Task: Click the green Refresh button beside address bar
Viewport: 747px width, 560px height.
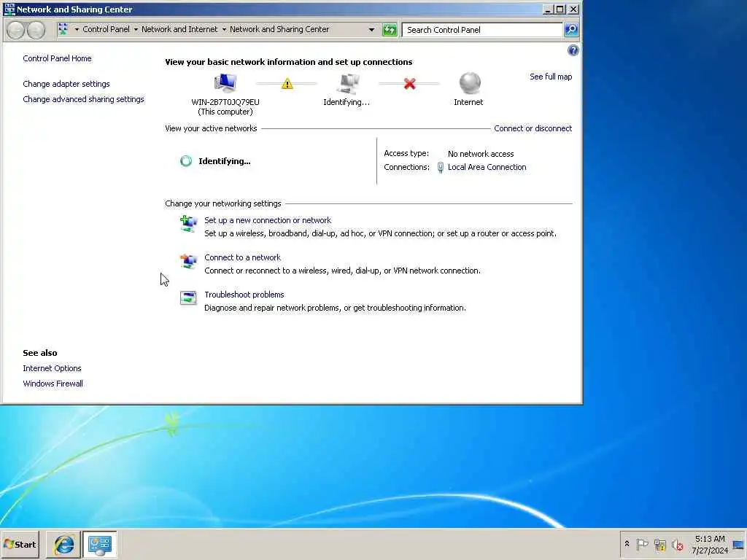Action: click(390, 29)
